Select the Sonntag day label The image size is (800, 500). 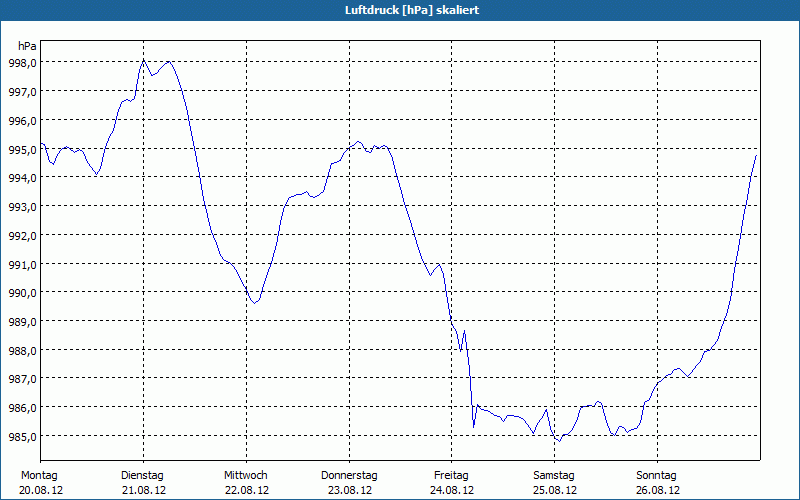(657, 476)
